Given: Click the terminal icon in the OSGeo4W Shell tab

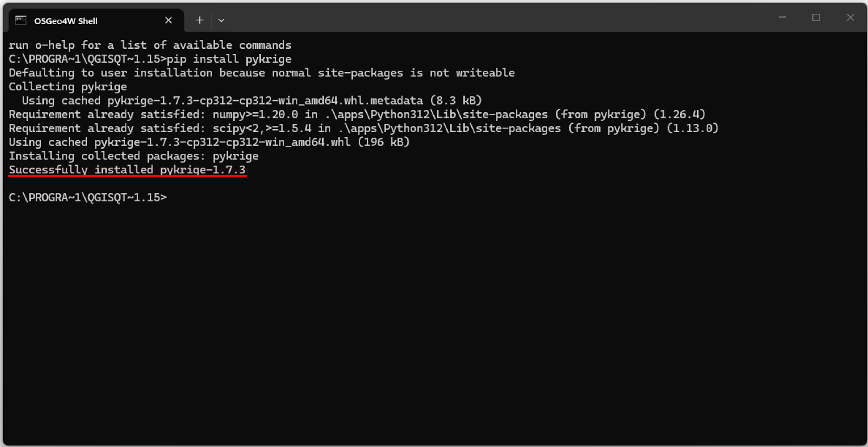Looking at the screenshot, I should [x=20, y=20].
